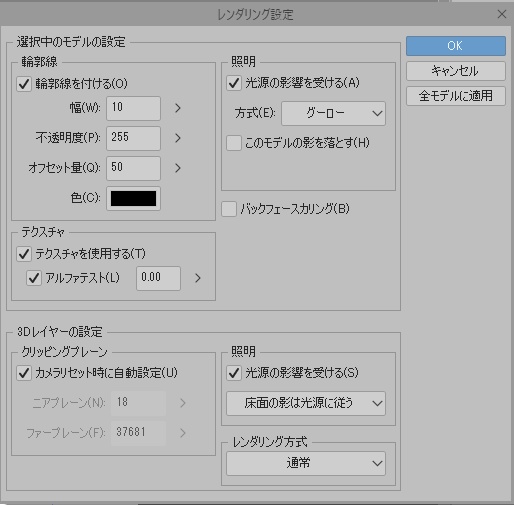Close the レンダリング設定 dialog
The image size is (514, 505).
pyautogui.click(x=502, y=14)
